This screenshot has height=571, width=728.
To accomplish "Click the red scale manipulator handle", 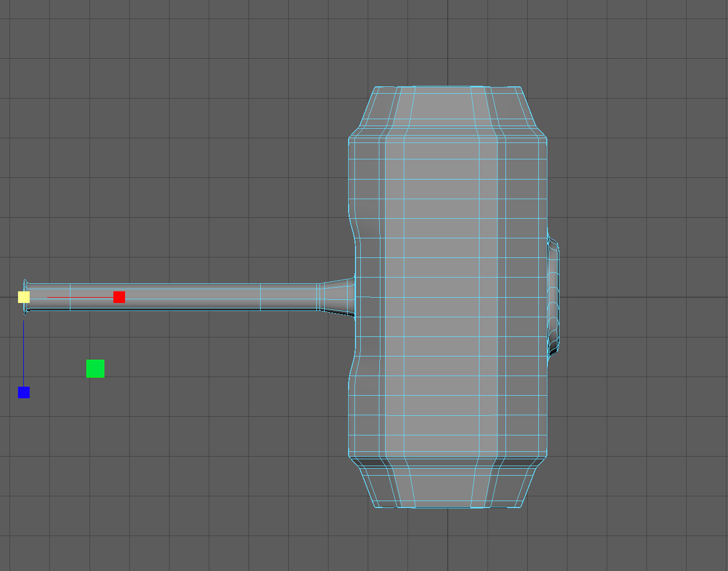I will pyautogui.click(x=119, y=297).
